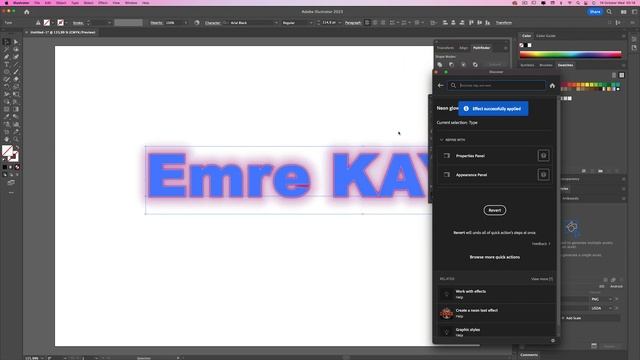The width and height of the screenshot is (640, 360).
Task: Open the File menu
Action: [x=37, y=3]
